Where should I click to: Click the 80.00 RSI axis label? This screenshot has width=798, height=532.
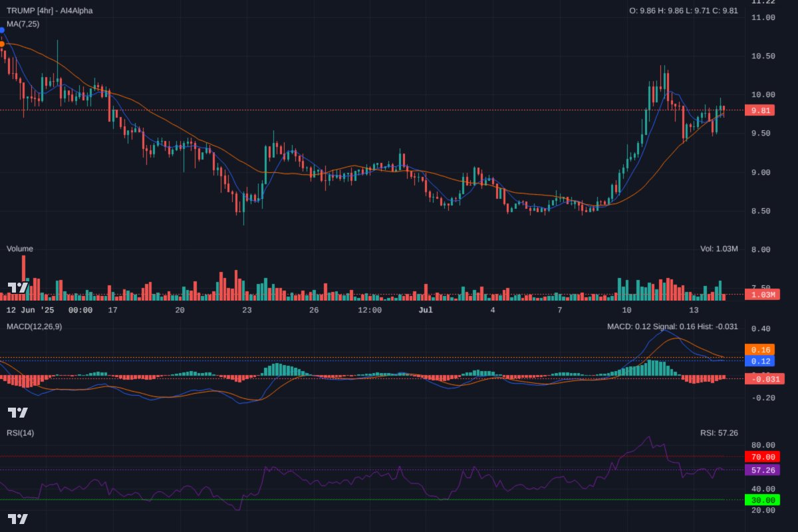click(x=763, y=445)
